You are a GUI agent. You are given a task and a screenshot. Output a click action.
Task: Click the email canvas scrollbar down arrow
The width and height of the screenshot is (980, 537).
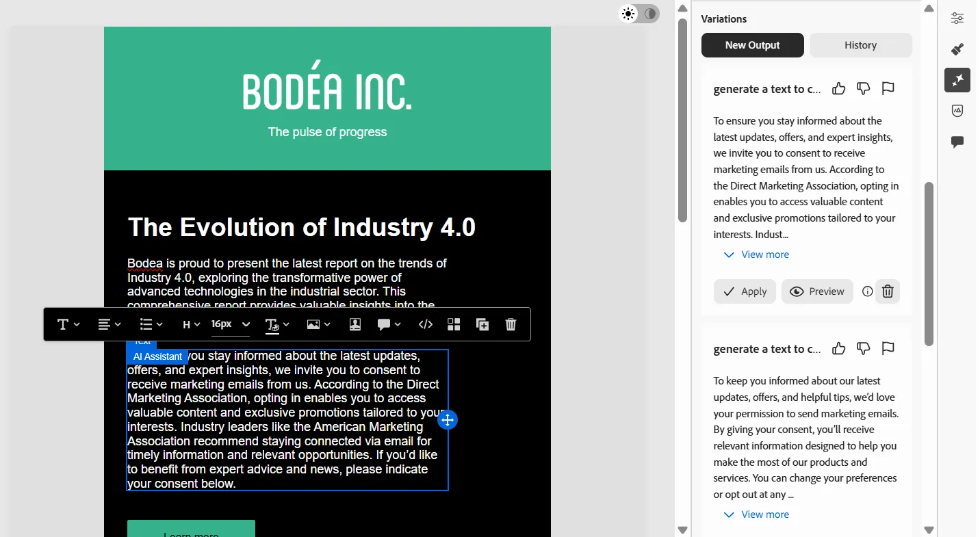pyautogui.click(x=682, y=529)
